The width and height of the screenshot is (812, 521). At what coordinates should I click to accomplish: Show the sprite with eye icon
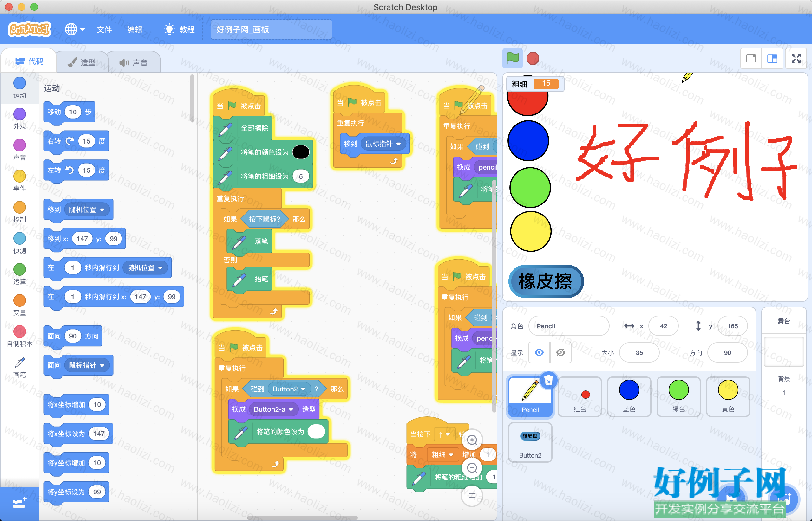539,352
